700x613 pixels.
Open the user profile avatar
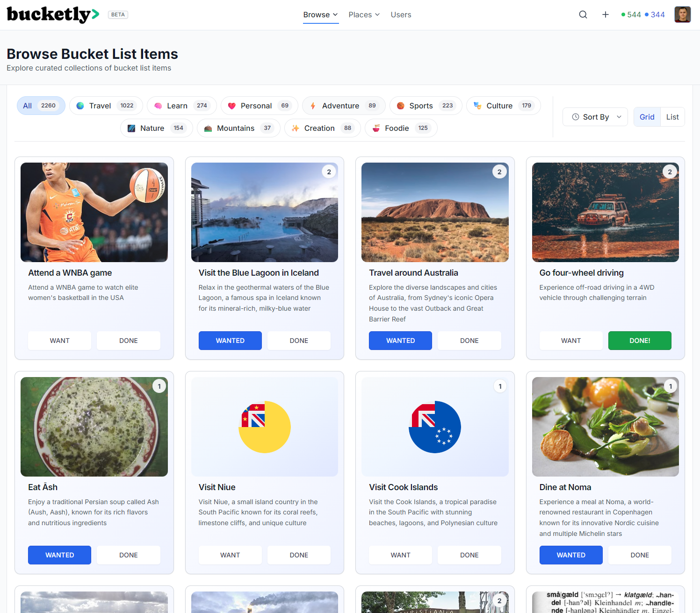click(x=683, y=14)
